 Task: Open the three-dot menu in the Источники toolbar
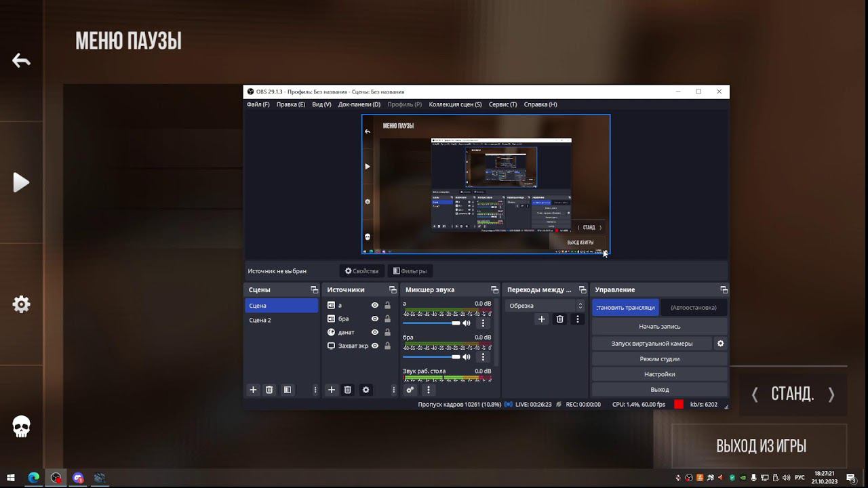393,390
